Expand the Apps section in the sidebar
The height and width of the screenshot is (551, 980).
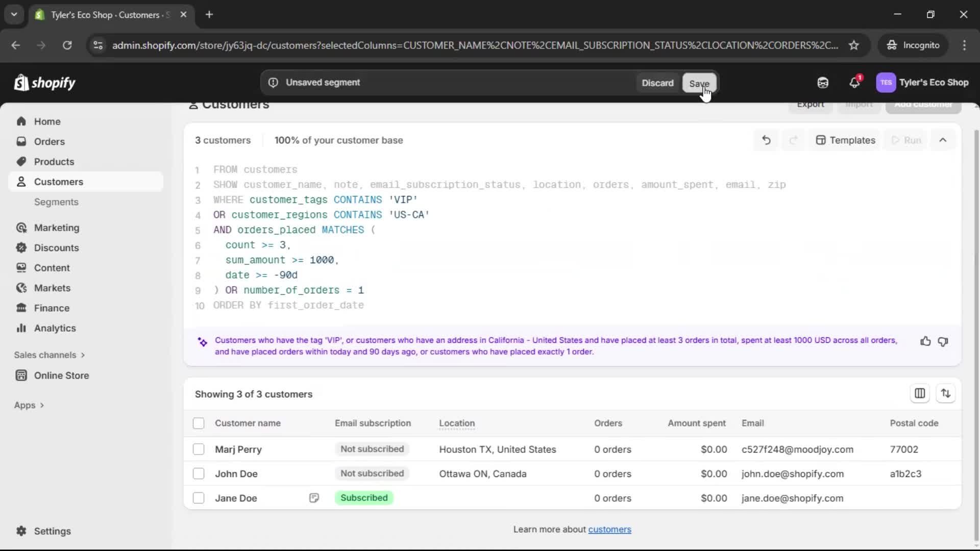[x=29, y=405]
